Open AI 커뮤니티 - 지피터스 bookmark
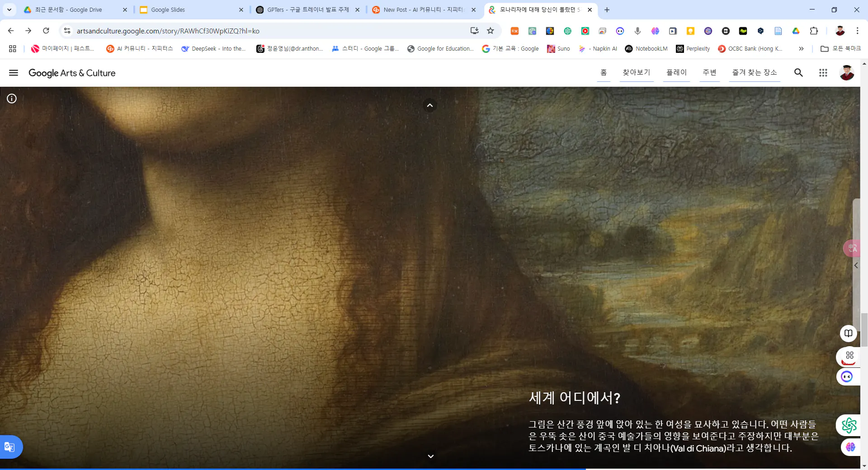 tap(140, 48)
